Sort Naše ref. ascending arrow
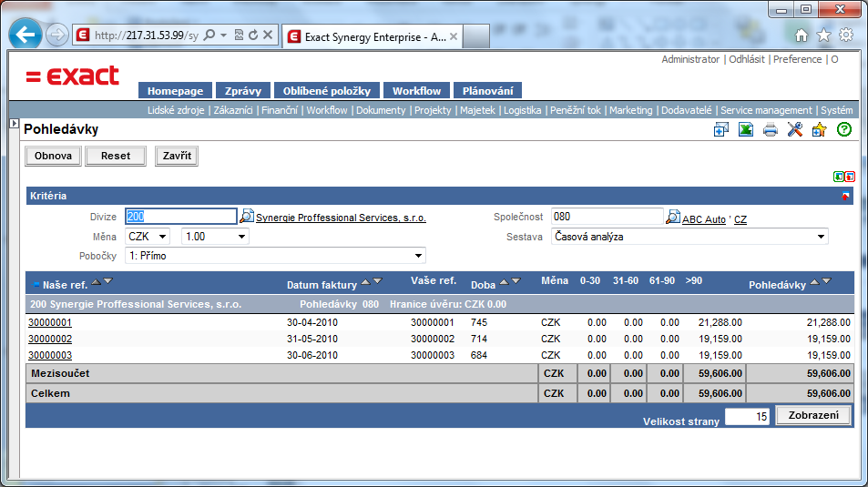This screenshot has height=487, width=868. (x=97, y=281)
